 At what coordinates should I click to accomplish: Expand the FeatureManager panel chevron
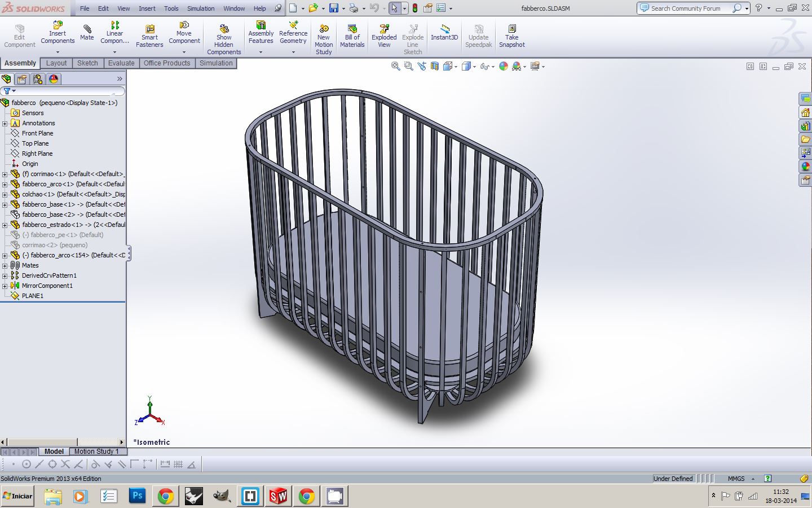tap(120, 79)
